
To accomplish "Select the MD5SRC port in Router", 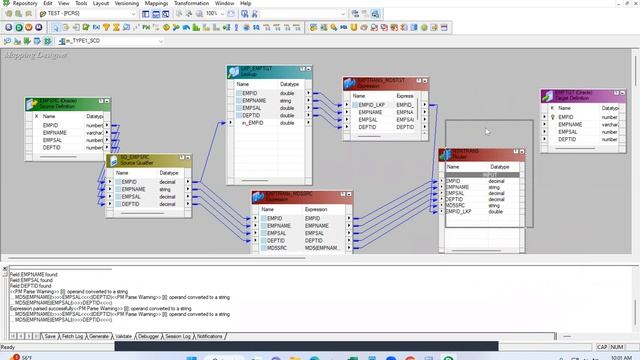I will (456, 205).
